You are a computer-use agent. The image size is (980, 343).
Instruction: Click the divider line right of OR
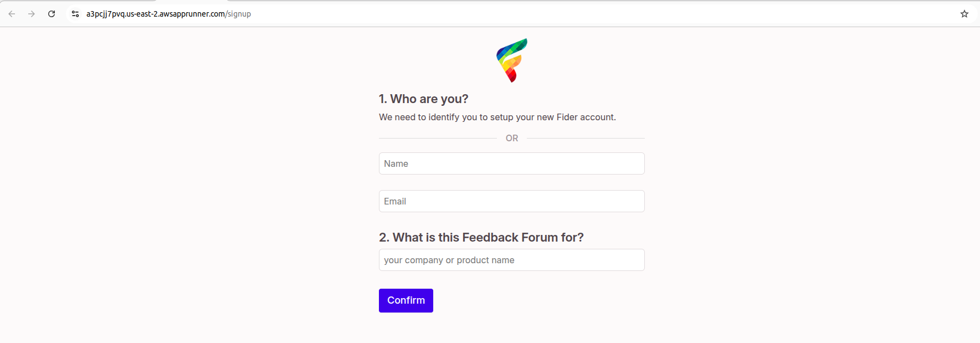tap(586, 138)
